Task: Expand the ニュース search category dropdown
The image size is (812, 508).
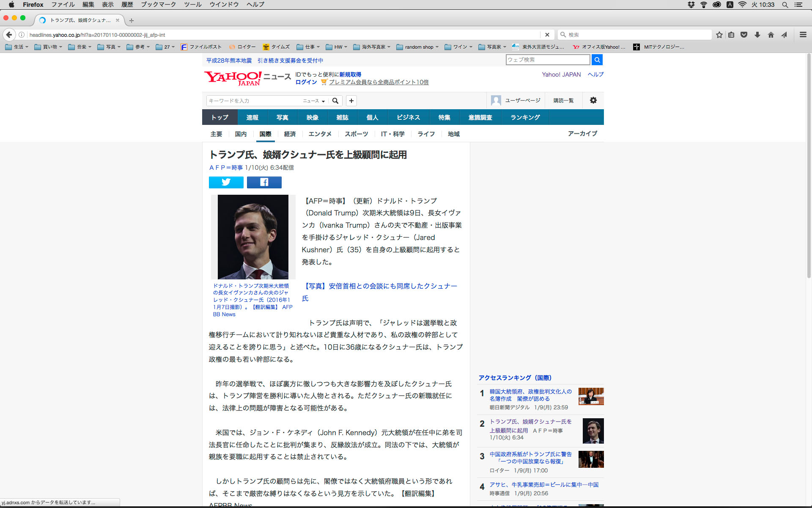Action: (314, 101)
